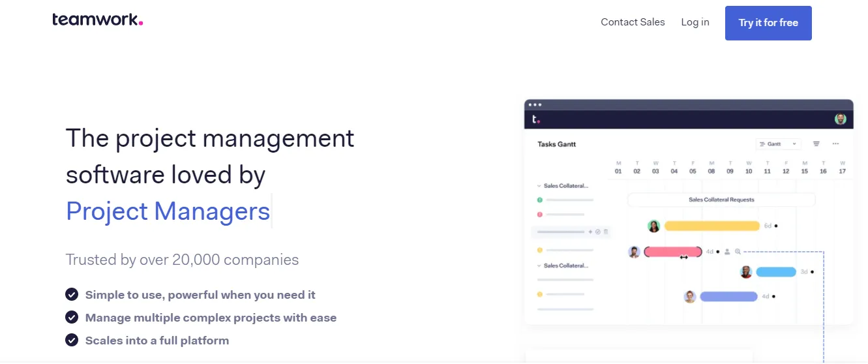Click the trash icon on highlighted task row

(x=606, y=232)
